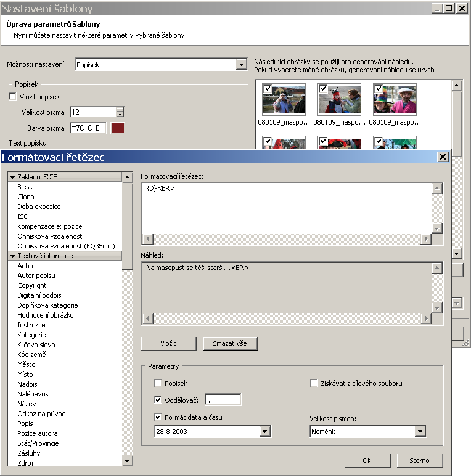The width and height of the screenshot is (471, 476).
Task: Uncheck the Oddělovač checkbox
Action: click(x=158, y=400)
